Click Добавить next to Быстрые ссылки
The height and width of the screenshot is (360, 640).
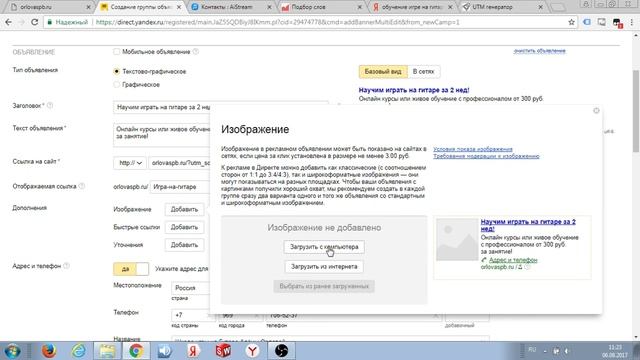click(x=184, y=227)
